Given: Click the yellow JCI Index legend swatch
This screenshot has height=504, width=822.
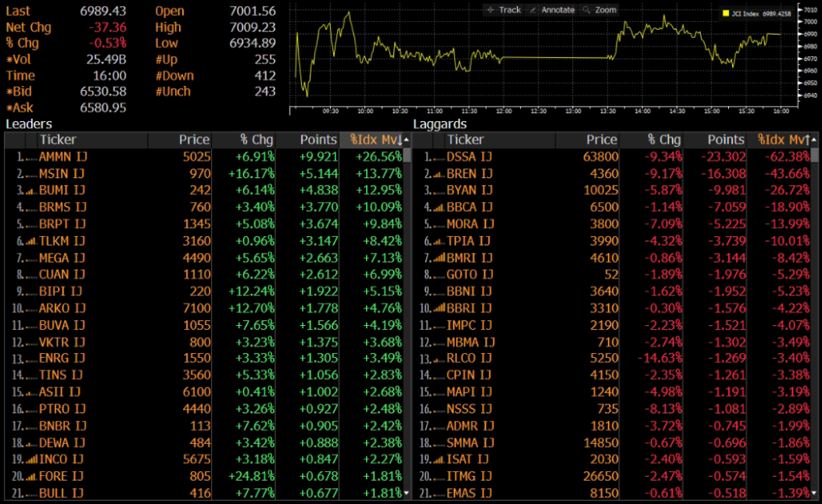Looking at the screenshot, I should click(725, 14).
